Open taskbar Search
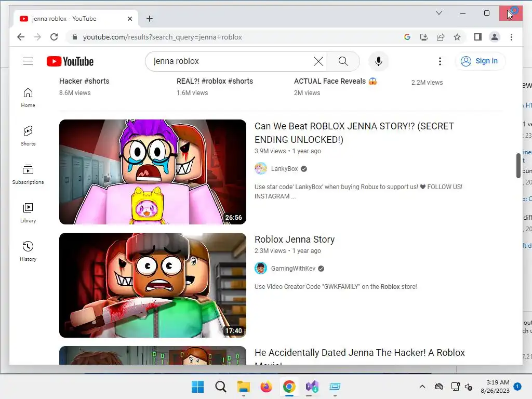Viewport: 532px width, 399px height. click(x=220, y=387)
